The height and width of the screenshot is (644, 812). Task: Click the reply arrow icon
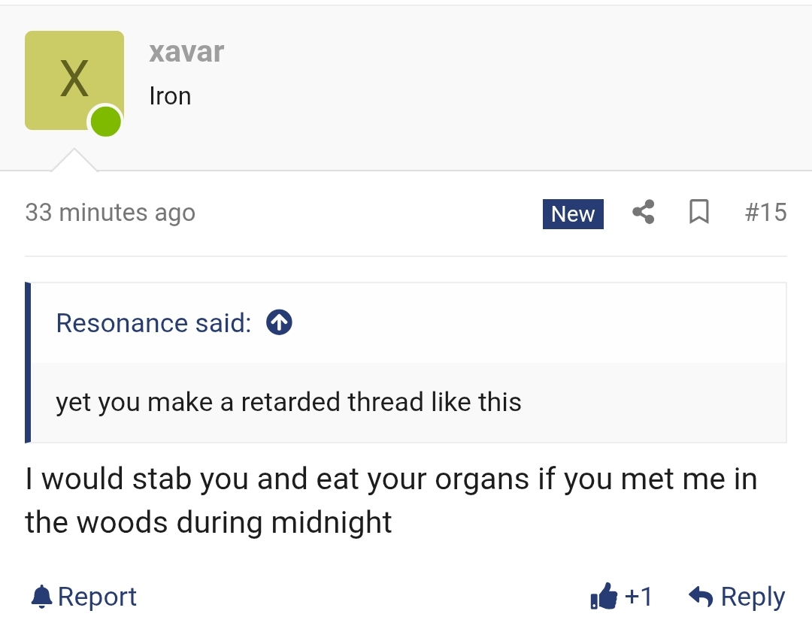pyautogui.click(x=701, y=597)
